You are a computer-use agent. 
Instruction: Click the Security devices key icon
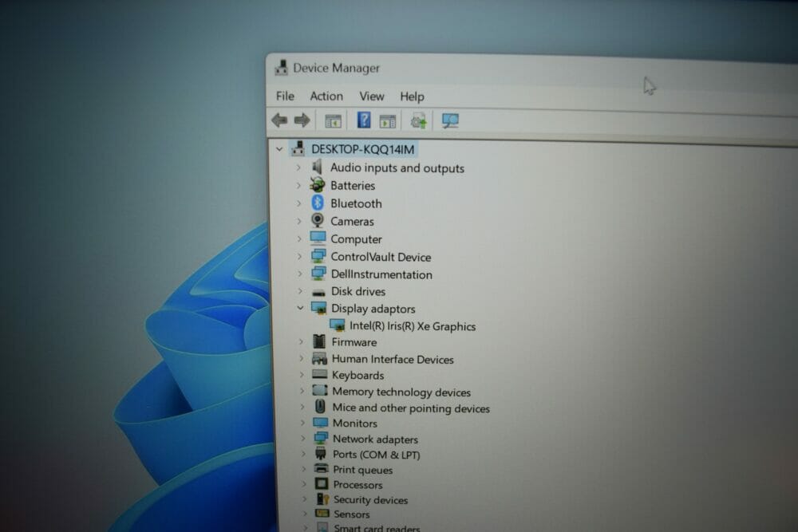322,499
